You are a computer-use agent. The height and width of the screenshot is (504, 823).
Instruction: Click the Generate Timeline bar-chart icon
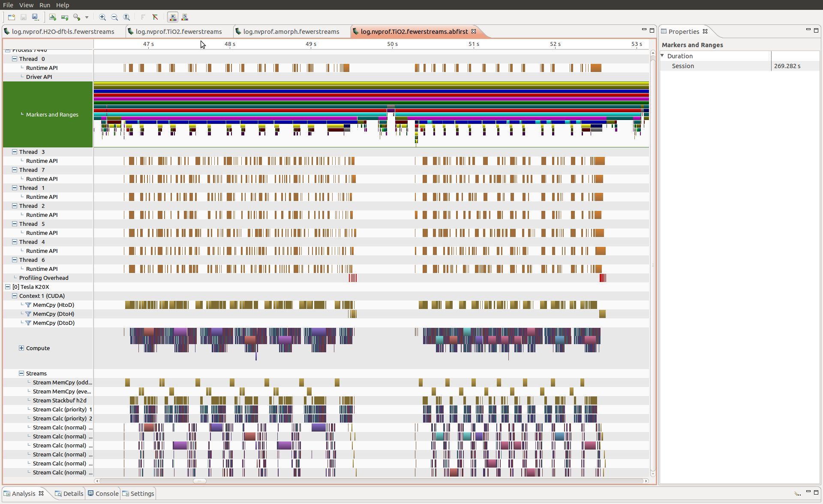[x=53, y=17]
